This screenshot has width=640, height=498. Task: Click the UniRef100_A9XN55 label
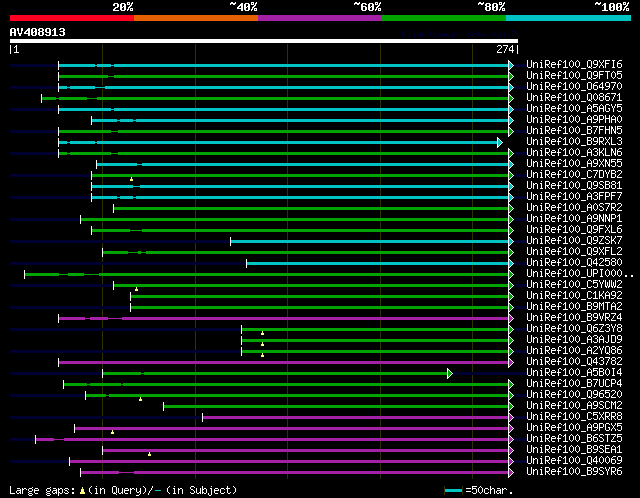574,164
